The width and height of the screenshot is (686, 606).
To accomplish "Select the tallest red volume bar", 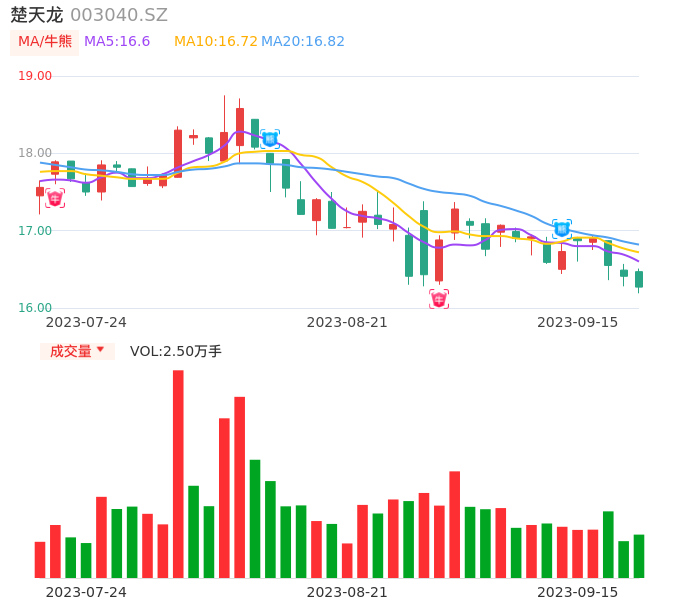I will pos(178,473).
